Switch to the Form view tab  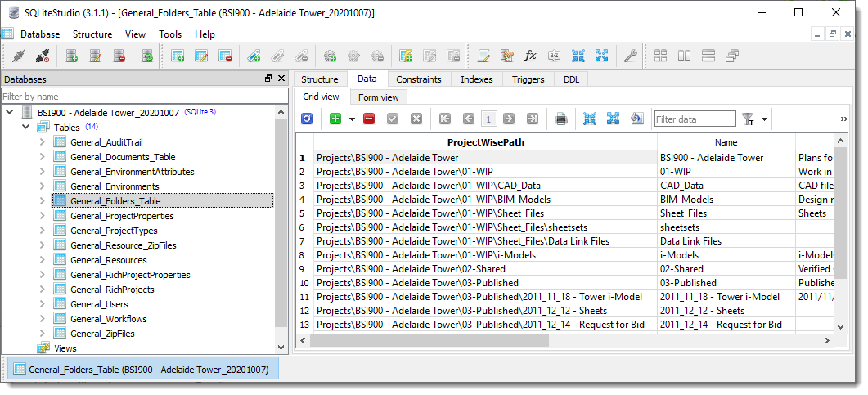click(378, 97)
